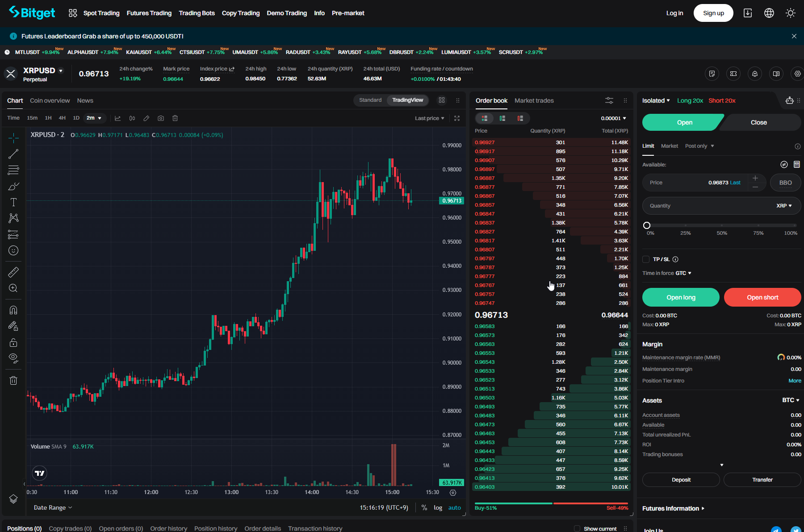Enable the TP/SL checkbox
Screen dimensions: 804x532
tap(646, 259)
